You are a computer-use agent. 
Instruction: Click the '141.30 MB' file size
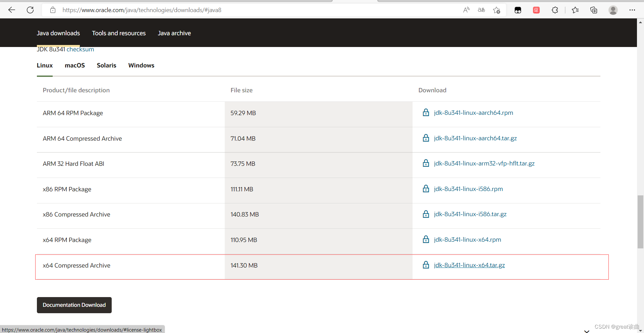pos(244,266)
